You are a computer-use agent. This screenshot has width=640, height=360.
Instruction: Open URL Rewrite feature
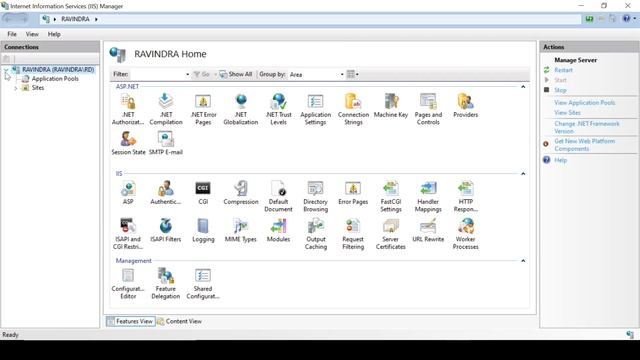click(428, 230)
